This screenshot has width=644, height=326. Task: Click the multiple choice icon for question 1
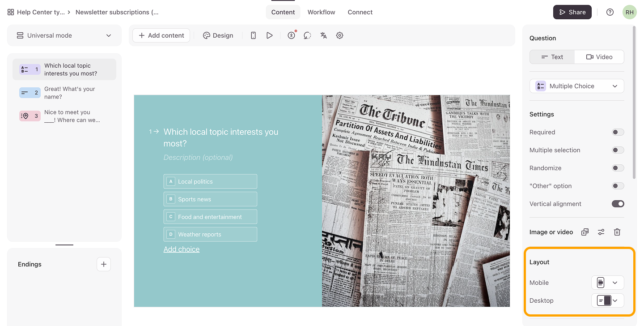pos(30,69)
